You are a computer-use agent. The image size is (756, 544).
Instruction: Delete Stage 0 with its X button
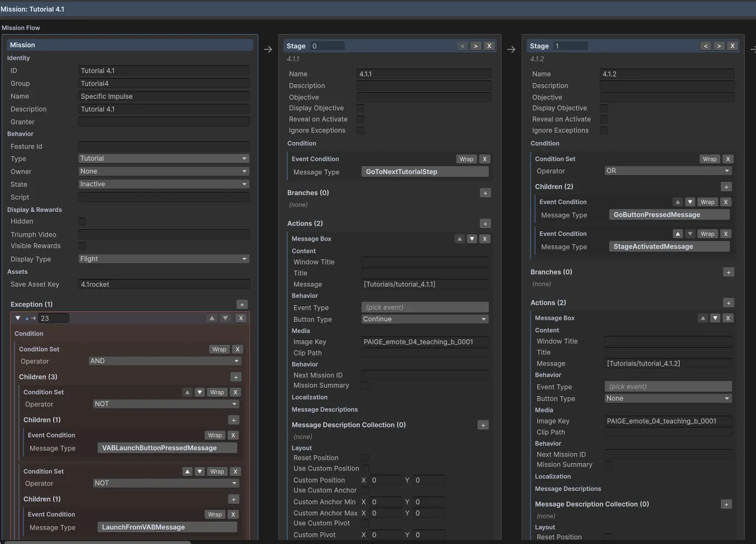(489, 46)
